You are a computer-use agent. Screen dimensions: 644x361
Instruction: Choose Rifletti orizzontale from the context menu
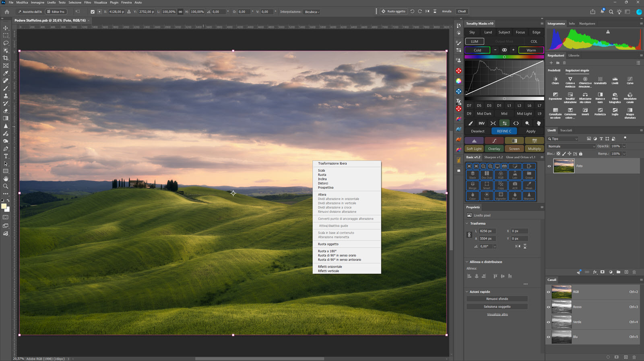pyautogui.click(x=330, y=267)
